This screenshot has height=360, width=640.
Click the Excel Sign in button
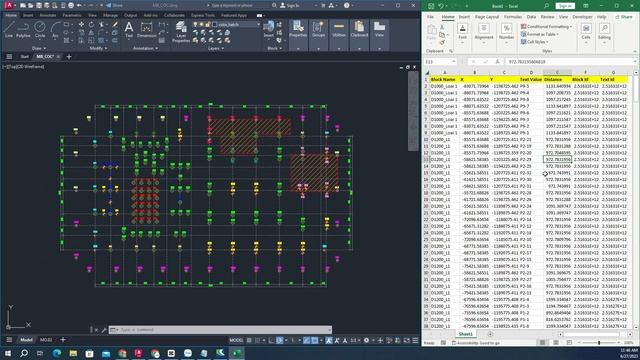tap(565, 6)
